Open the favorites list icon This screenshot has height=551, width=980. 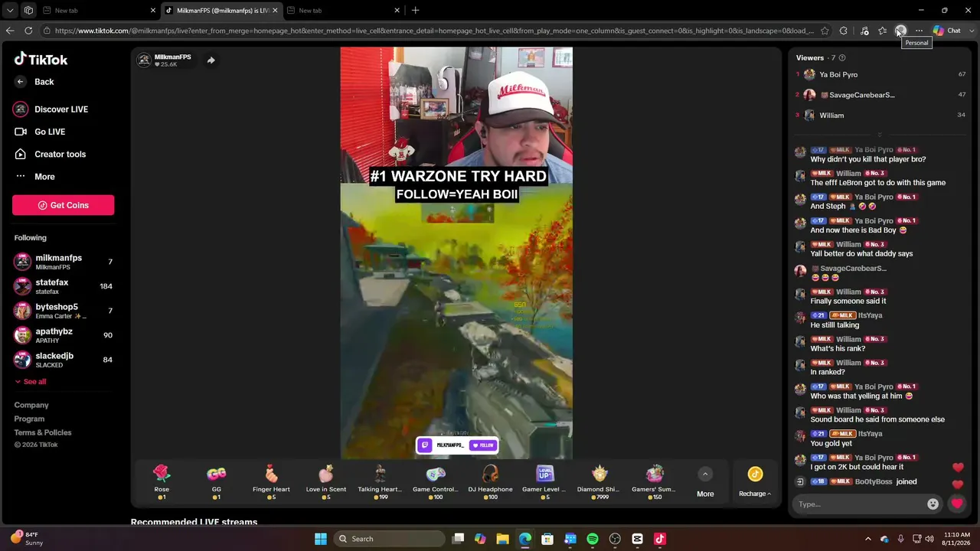coord(882,31)
